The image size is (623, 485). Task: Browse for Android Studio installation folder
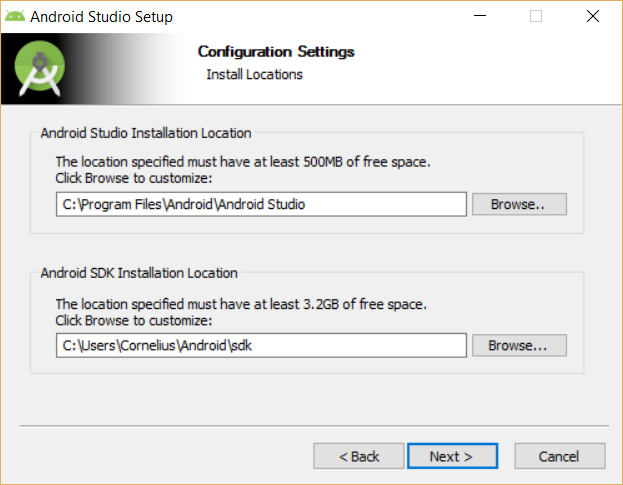(x=519, y=204)
